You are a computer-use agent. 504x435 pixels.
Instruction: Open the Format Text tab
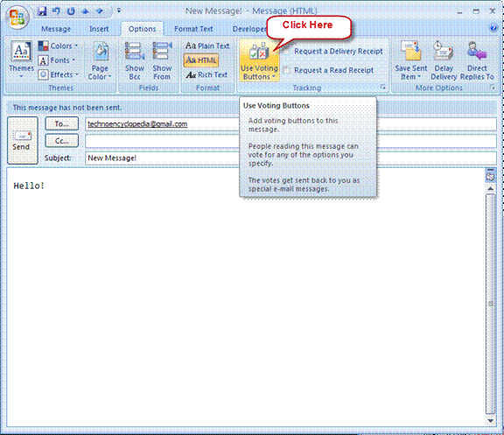[193, 29]
